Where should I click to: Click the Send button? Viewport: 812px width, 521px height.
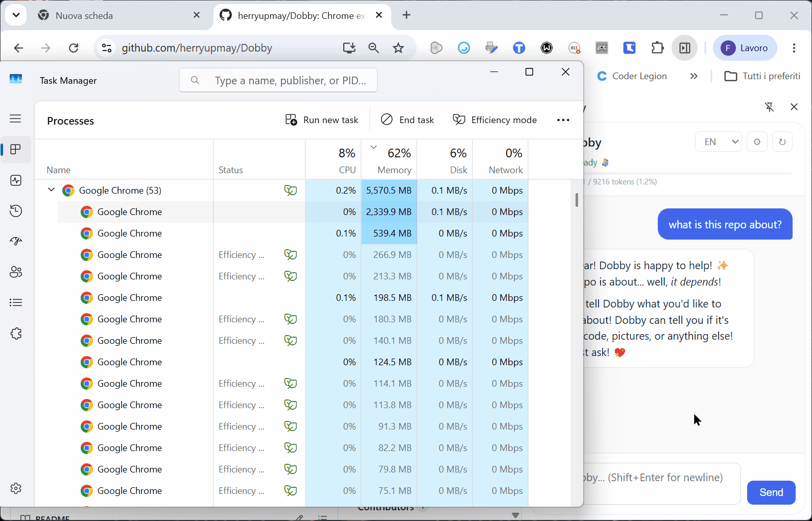pos(771,492)
